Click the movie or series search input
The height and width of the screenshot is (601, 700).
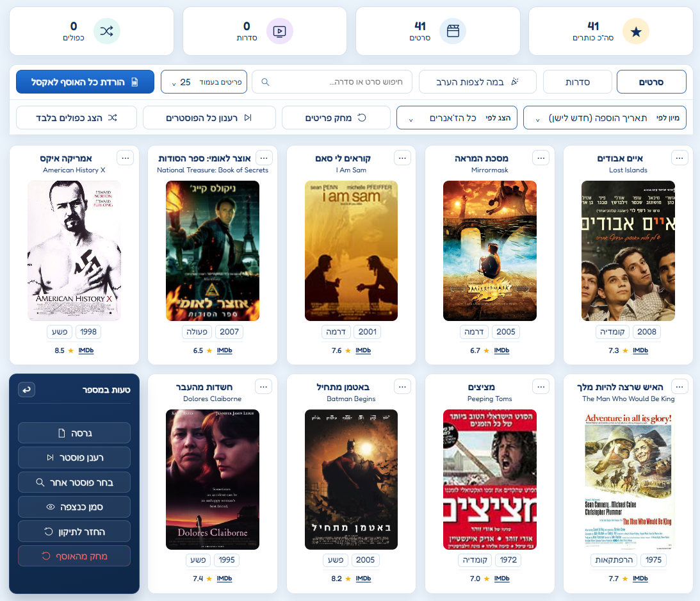[x=332, y=82]
